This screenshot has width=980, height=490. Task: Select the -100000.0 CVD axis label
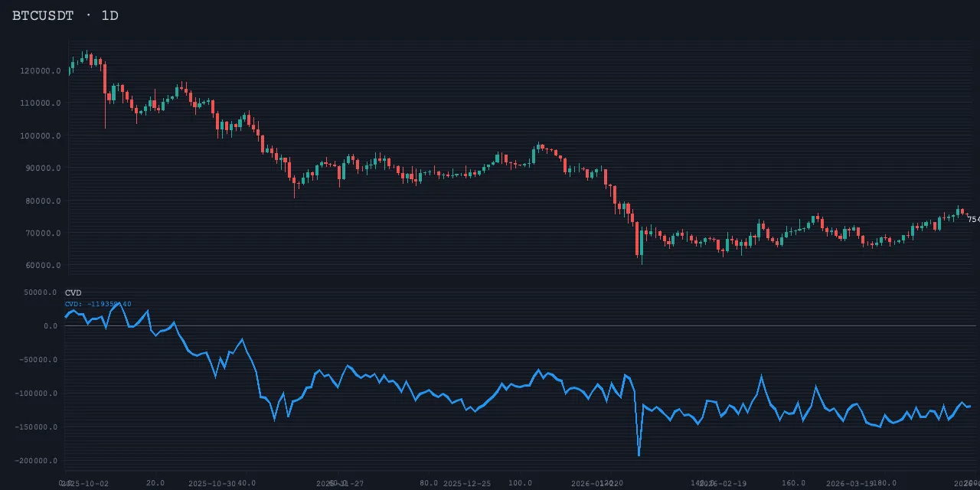(38, 394)
